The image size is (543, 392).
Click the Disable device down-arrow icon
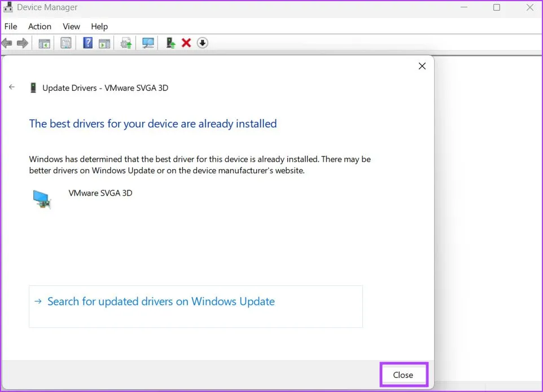click(202, 43)
